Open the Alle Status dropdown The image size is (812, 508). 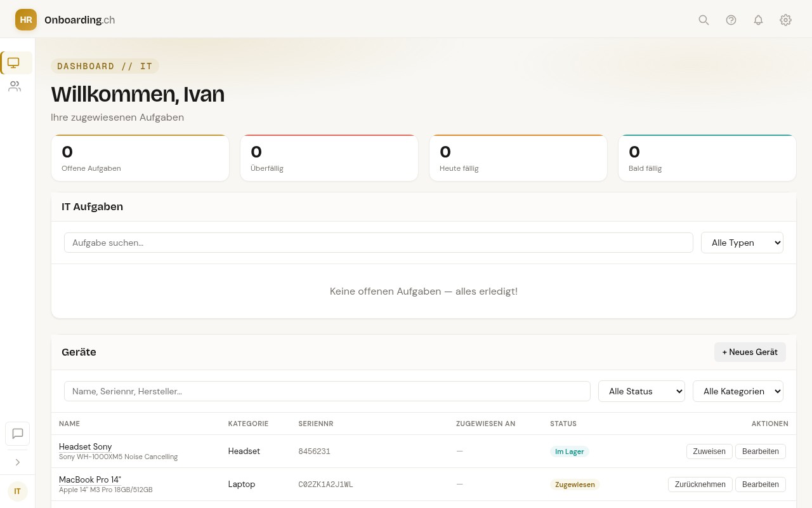(641, 391)
